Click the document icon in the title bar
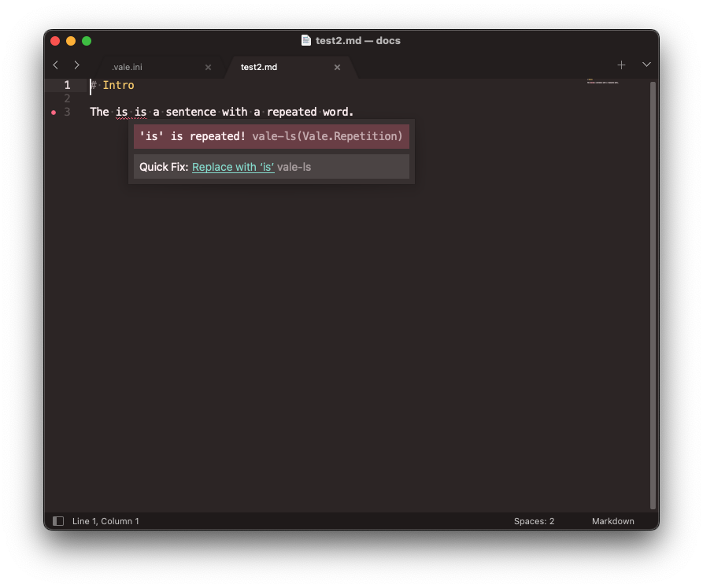703x588 pixels. coord(306,41)
